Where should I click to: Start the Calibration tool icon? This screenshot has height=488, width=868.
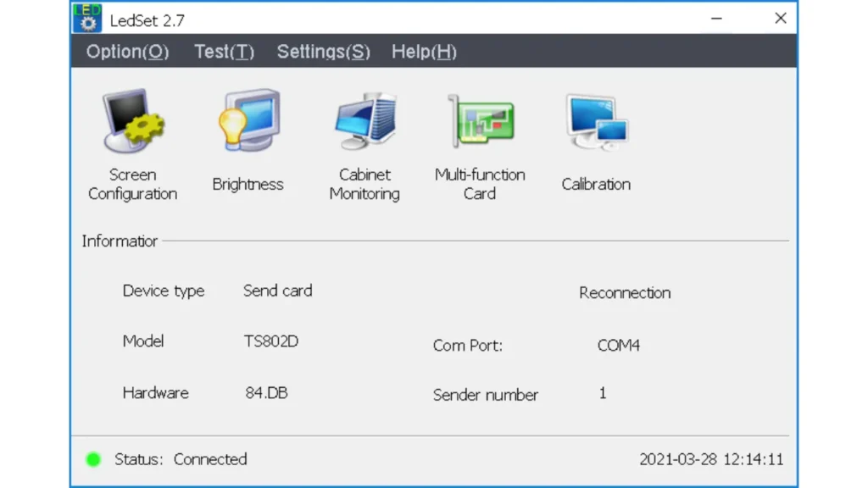[596, 122]
